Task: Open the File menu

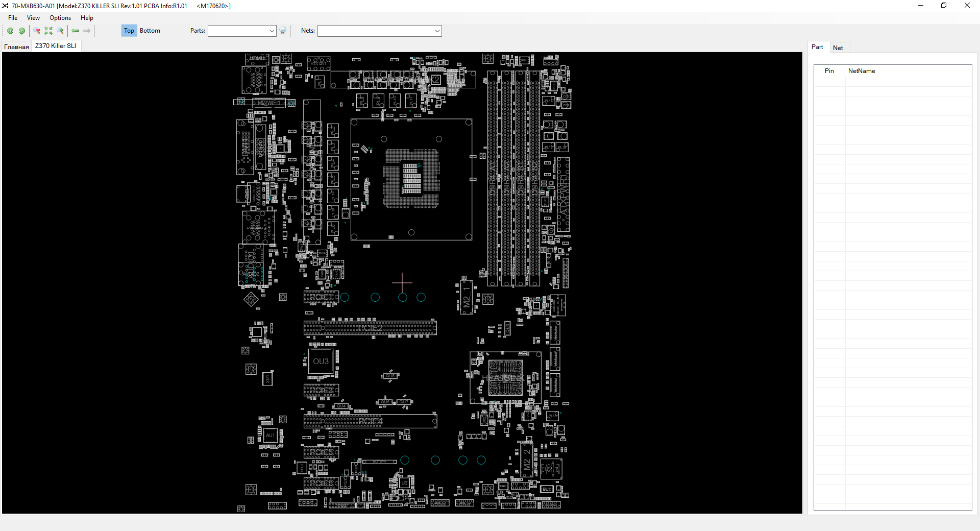Action: 13,18
